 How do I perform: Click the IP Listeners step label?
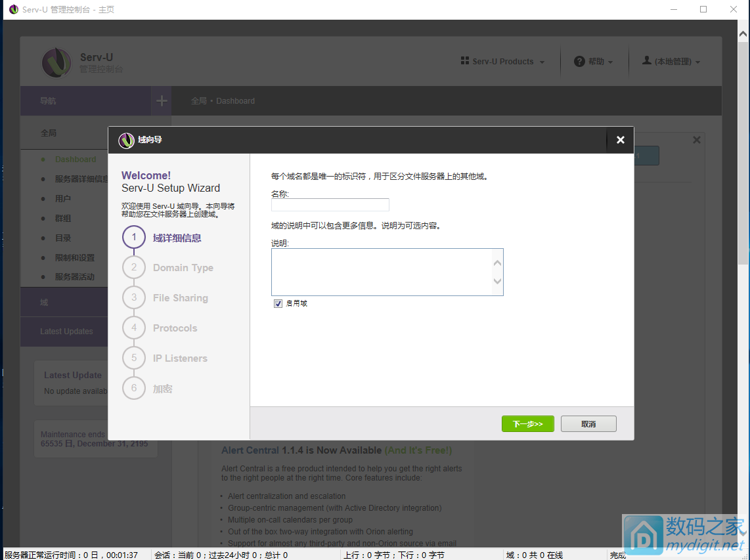click(x=180, y=358)
